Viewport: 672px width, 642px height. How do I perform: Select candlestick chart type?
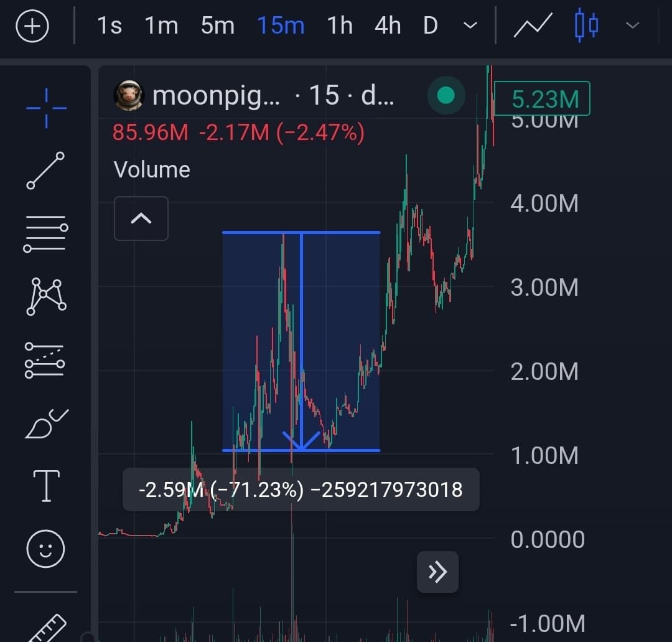(x=586, y=26)
